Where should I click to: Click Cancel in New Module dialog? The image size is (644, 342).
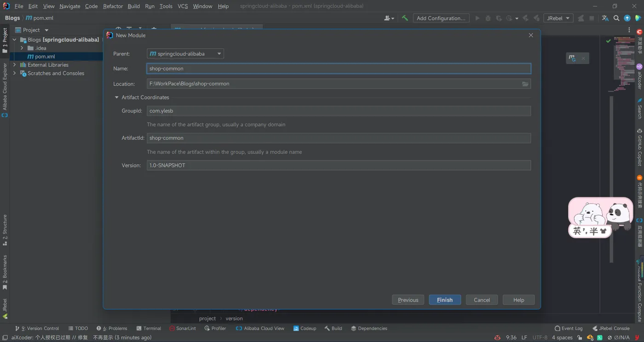(482, 300)
